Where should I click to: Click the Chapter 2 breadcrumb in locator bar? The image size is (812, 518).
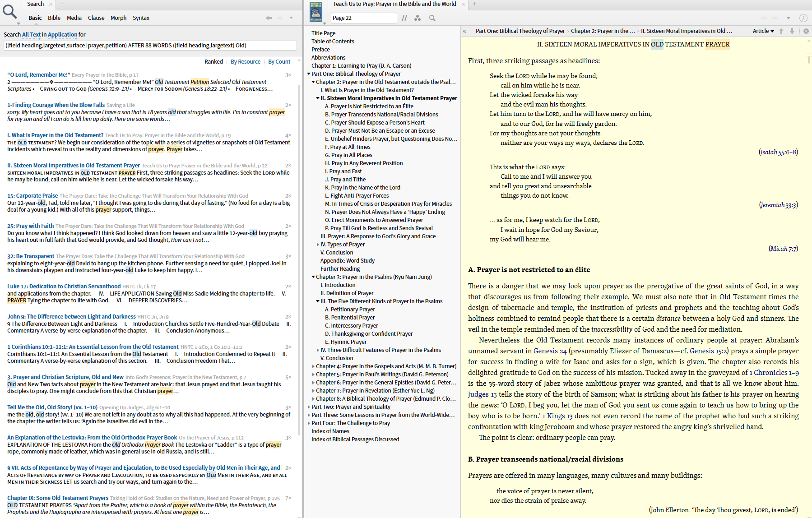click(603, 31)
